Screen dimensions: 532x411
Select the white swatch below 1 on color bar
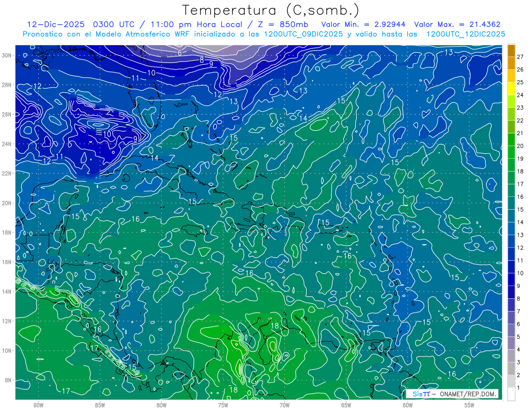point(511,394)
